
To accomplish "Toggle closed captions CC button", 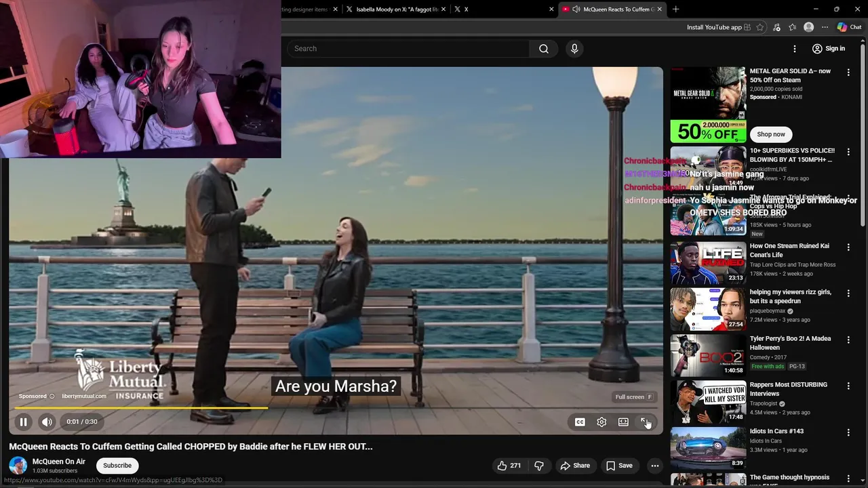I will pyautogui.click(x=580, y=422).
